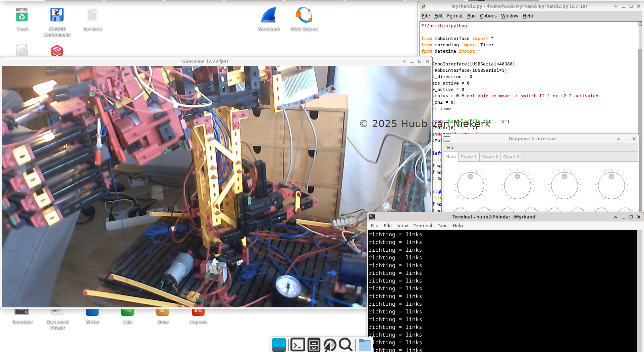Open the Run menu in the Python editor
The height and width of the screenshot is (352, 644).
[x=471, y=16]
